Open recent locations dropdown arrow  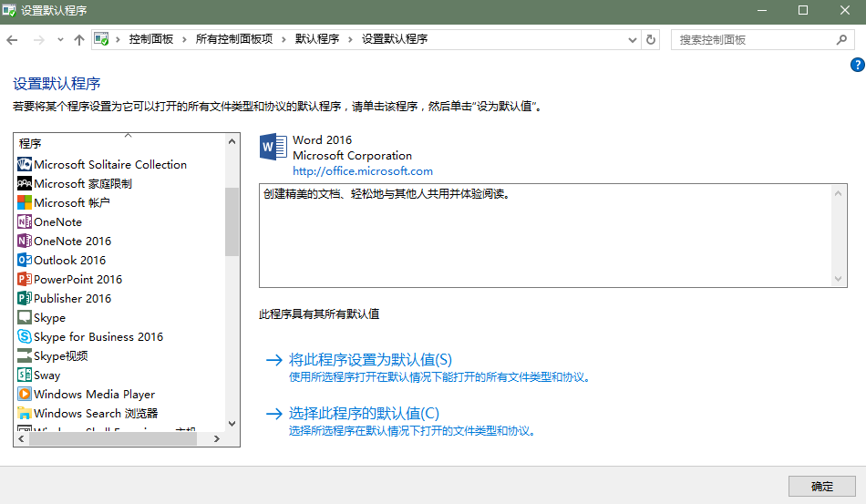pyautogui.click(x=60, y=40)
